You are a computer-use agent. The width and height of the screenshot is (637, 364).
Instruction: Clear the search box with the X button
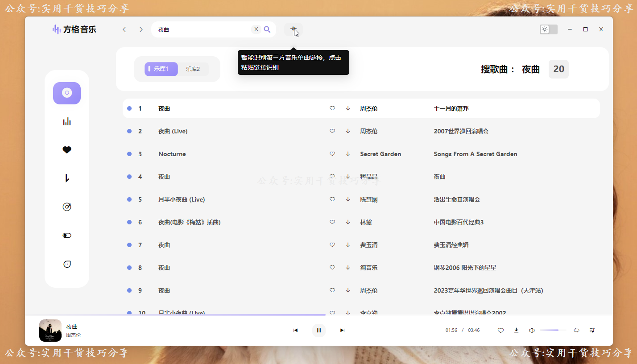coord(256,29)
